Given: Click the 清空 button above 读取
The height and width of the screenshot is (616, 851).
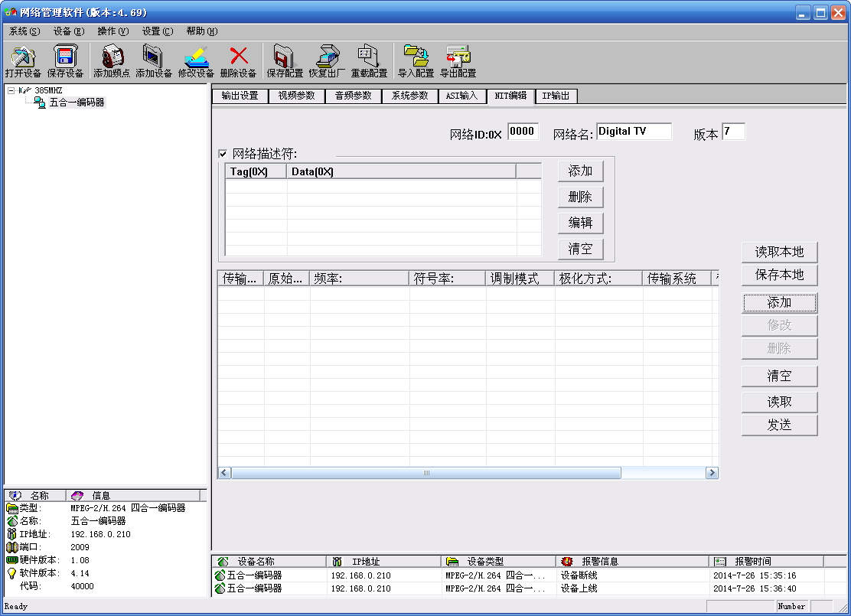Looking at the screenshot, I should point(779,376).
